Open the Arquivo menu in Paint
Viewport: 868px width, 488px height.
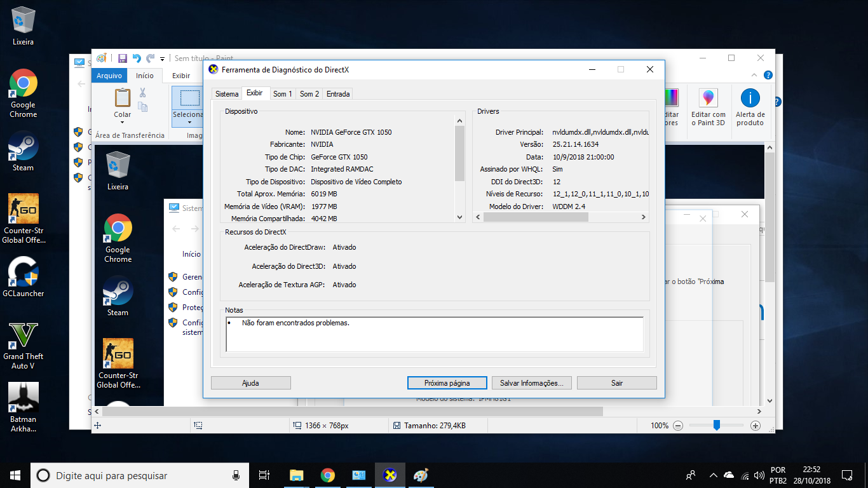click(x=109, y=76)
